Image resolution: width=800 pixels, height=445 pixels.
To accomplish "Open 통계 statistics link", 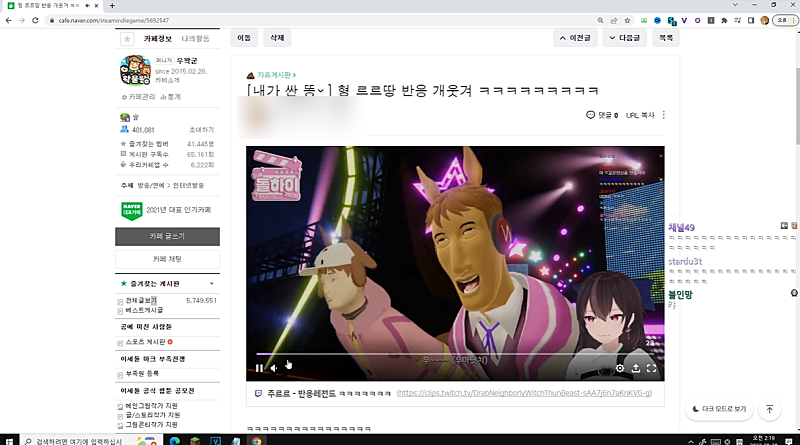I will (171, 97).
